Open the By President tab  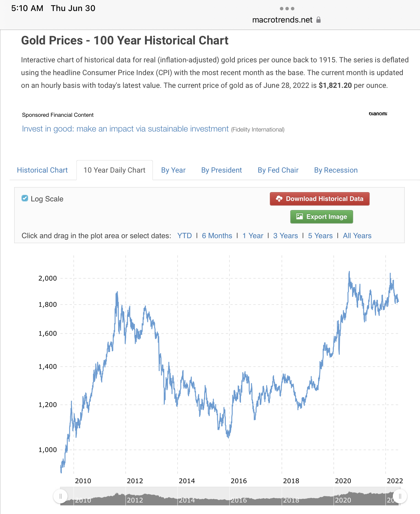(x=221, y=170)
